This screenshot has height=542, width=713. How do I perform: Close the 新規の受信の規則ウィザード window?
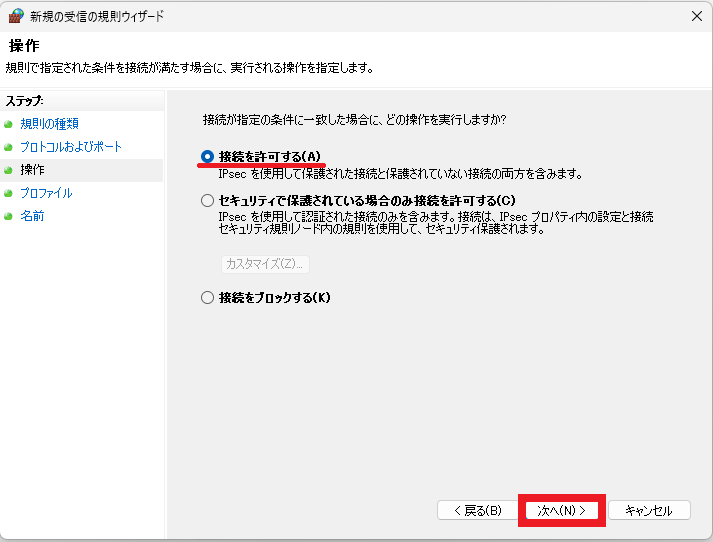click(697, 16)
